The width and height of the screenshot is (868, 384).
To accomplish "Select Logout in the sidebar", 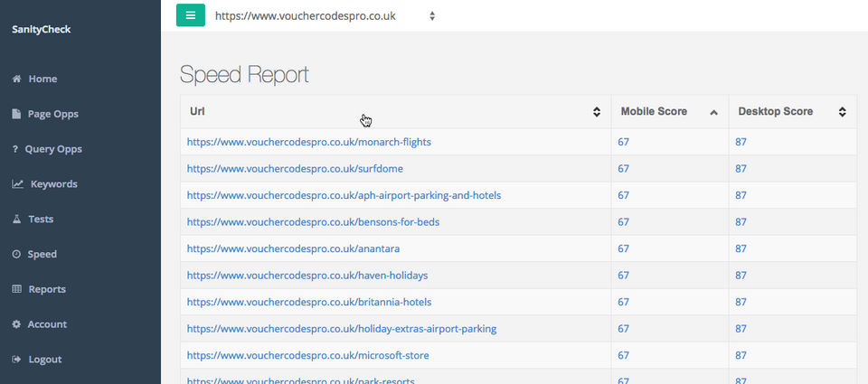I will click(x=45, y=359).
